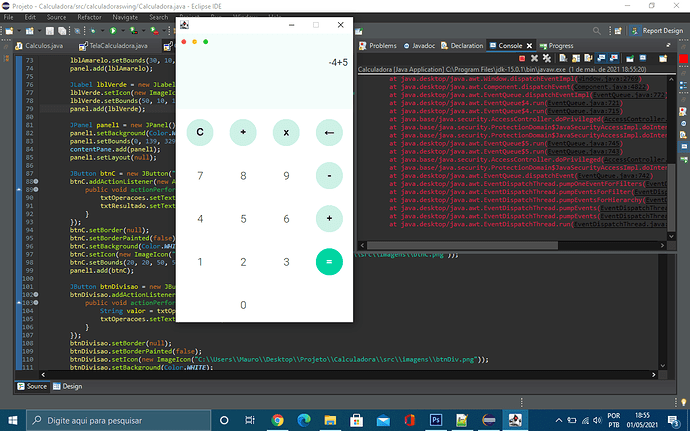Click the Windows taskbar search box
This screenshot has width=690, height=431.
pos(118,420)
